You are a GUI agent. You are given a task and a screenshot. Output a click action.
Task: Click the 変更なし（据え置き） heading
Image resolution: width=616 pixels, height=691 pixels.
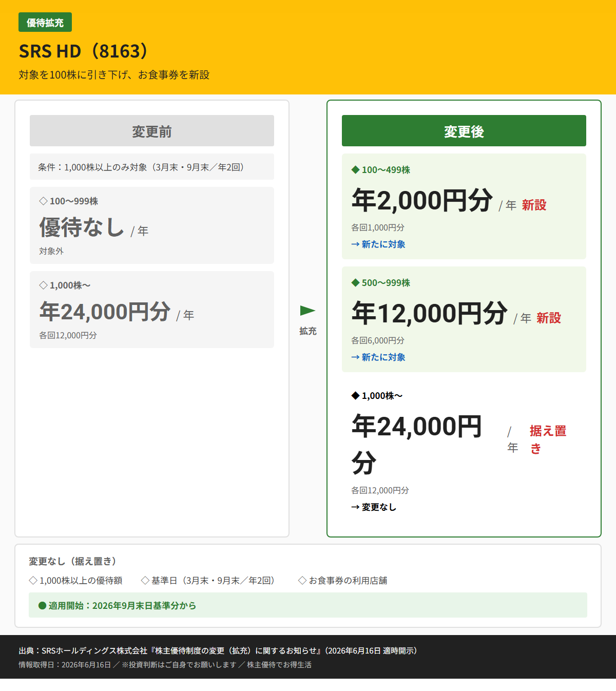point(74,561)
